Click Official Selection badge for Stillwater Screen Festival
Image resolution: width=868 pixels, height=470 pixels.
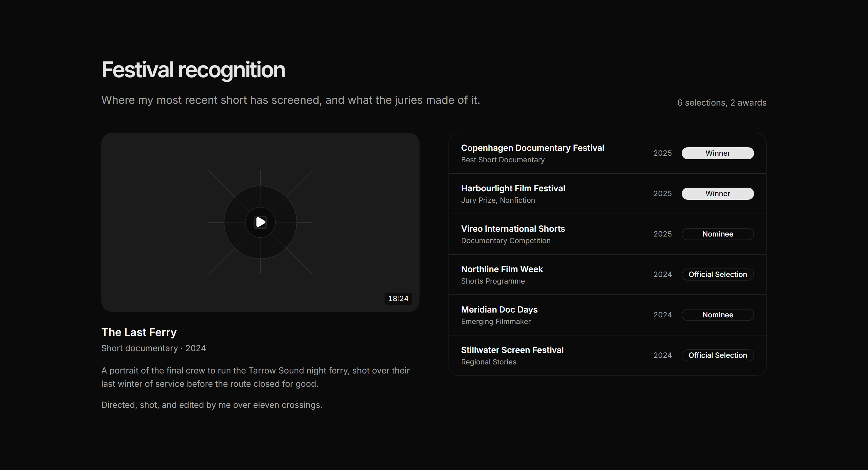pyautogui.click(x=718, y=355)
